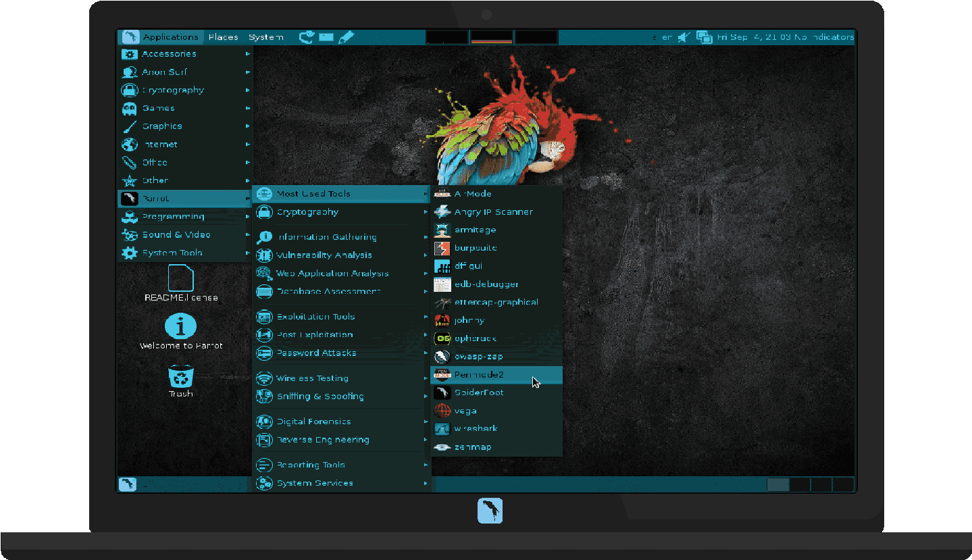Click the Office paperclip icon
Image resolution: width=972 pixels, height=560 pixels.
[129, 163]
